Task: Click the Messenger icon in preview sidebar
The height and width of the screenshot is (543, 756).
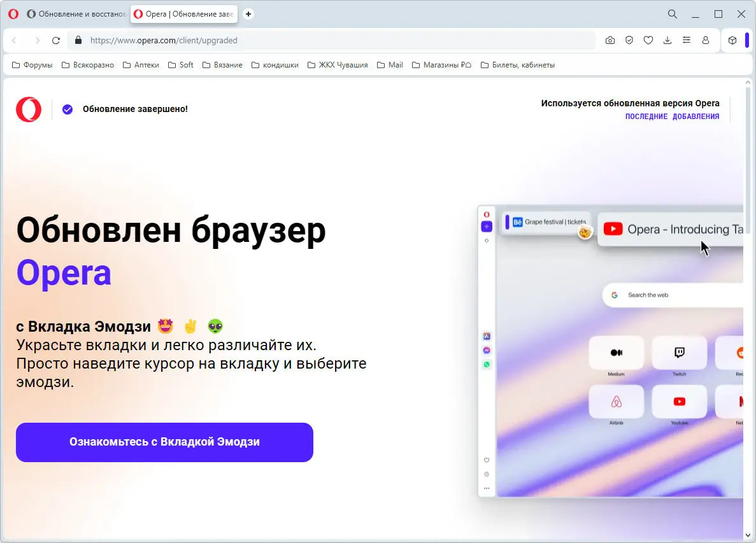Action: (x=487, y=350)
